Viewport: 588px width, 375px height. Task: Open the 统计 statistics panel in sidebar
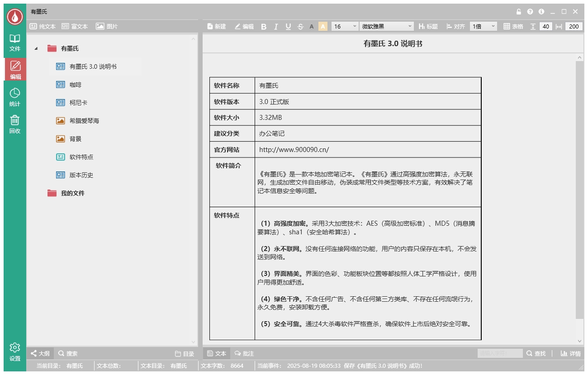tap(15, 97)
